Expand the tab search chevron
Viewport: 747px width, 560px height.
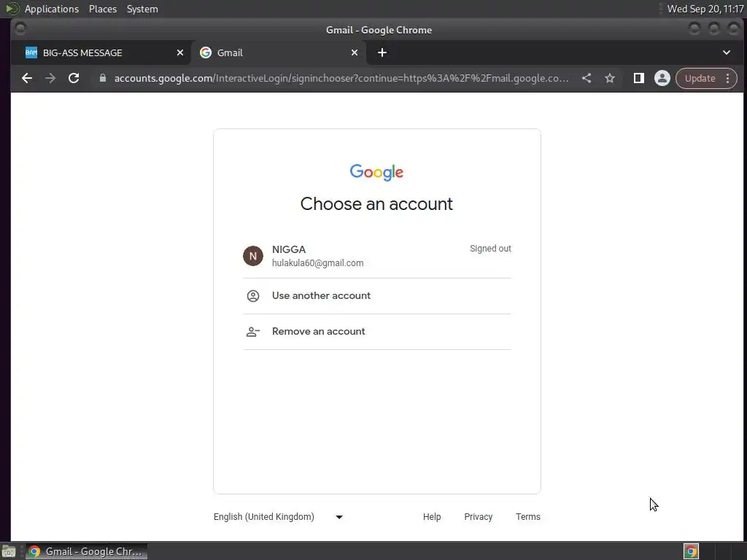point(727,52)
